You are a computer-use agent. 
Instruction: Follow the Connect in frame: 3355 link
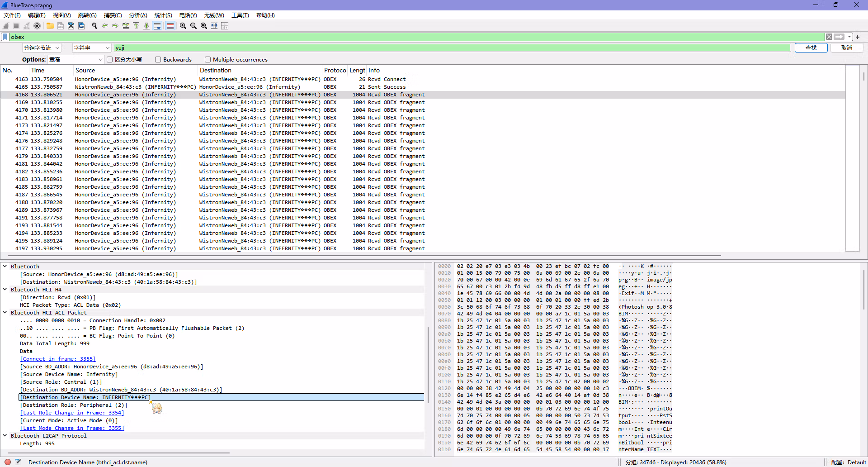click(x=58, y=359)
